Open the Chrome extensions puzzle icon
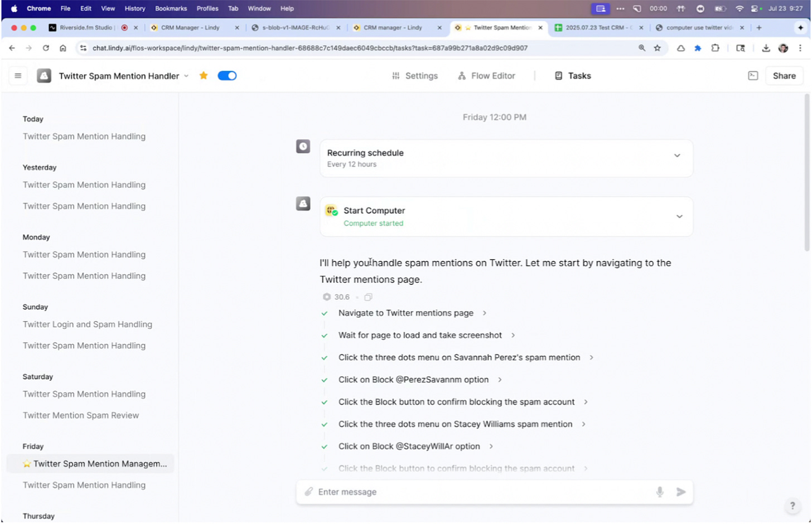The height and width of the screenshot is (524, 812). click(x=715, y=48)
